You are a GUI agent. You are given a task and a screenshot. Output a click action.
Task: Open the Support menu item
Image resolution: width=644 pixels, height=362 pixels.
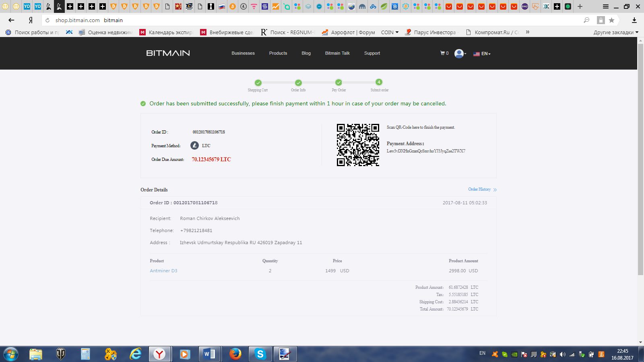(x=372, y=53)
